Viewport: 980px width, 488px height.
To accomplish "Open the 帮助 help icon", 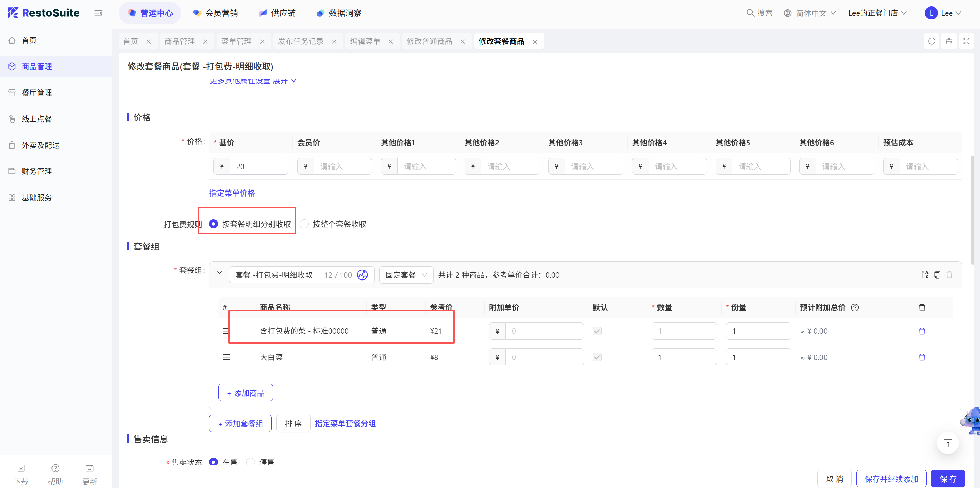I will (55, 468).
